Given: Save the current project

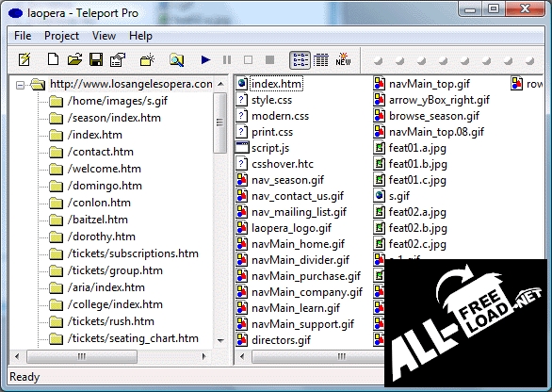Looking at the screenshot, I should (96, 59).
